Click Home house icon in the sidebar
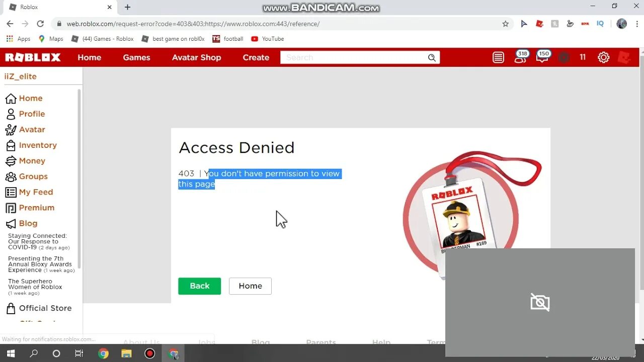Screen dimensions: 644x362 pyautogui.click(x=11, y=99)
